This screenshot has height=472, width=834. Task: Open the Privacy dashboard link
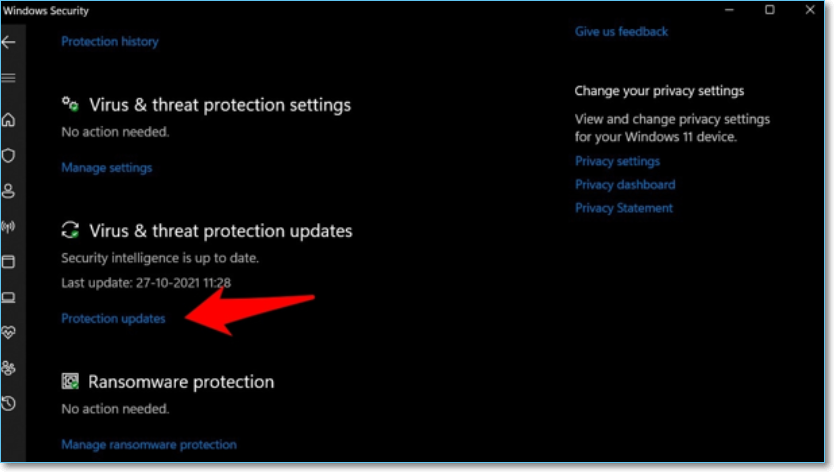625,185
